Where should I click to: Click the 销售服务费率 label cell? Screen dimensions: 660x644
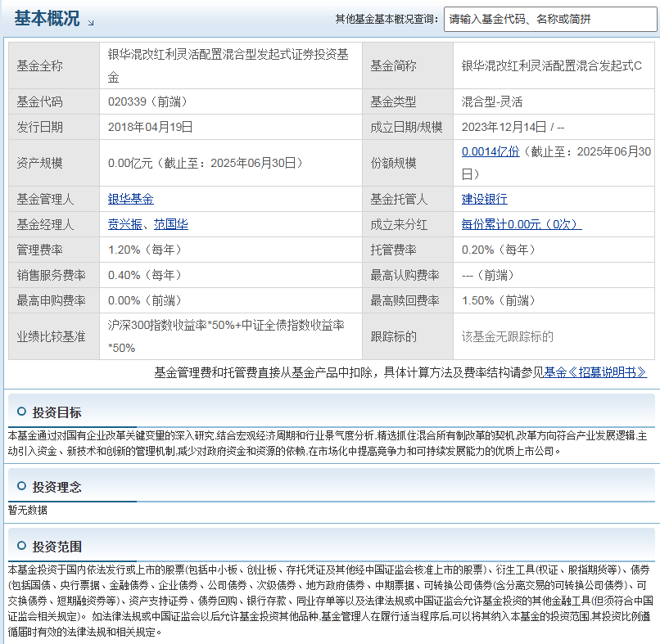[54, 275]
